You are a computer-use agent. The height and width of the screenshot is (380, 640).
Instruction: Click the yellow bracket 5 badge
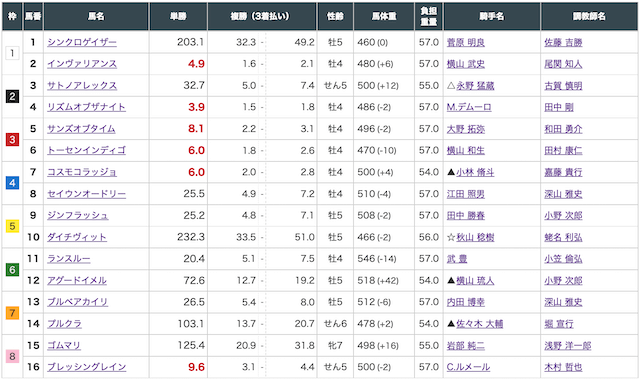tap(12, 226)
